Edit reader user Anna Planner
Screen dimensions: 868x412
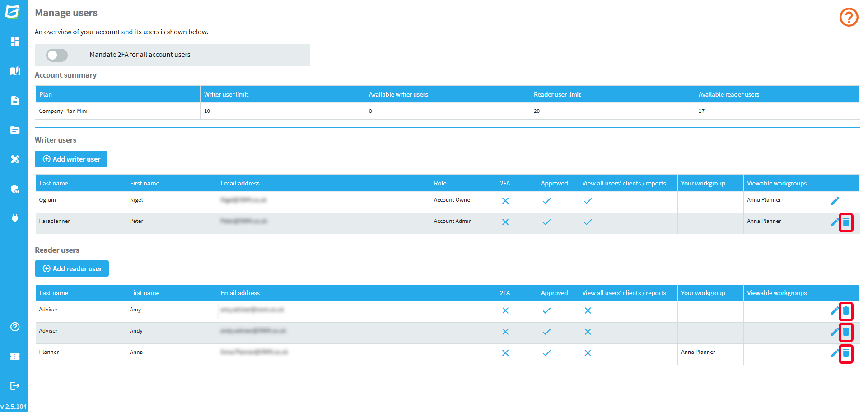click(x=835, y=353)
